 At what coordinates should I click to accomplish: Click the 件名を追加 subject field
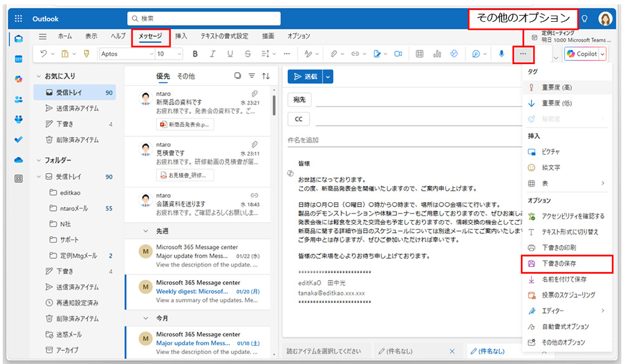[404, 140]
